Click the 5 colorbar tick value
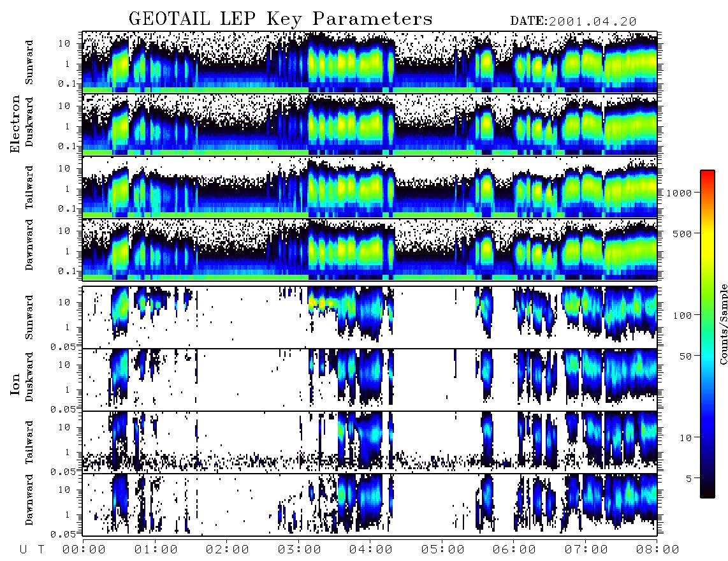This screenshot has width=728, height=561. (688, 478)
